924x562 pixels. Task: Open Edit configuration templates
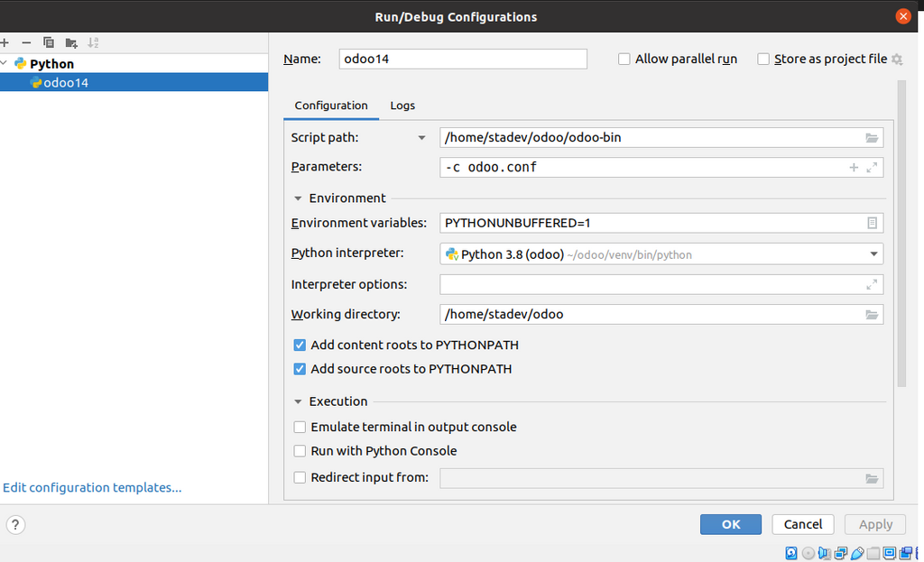[91, 487]
